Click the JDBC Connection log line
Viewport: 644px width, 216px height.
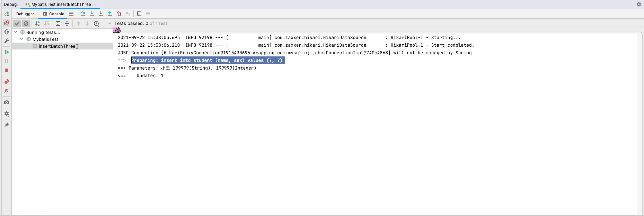click(295, 53)
